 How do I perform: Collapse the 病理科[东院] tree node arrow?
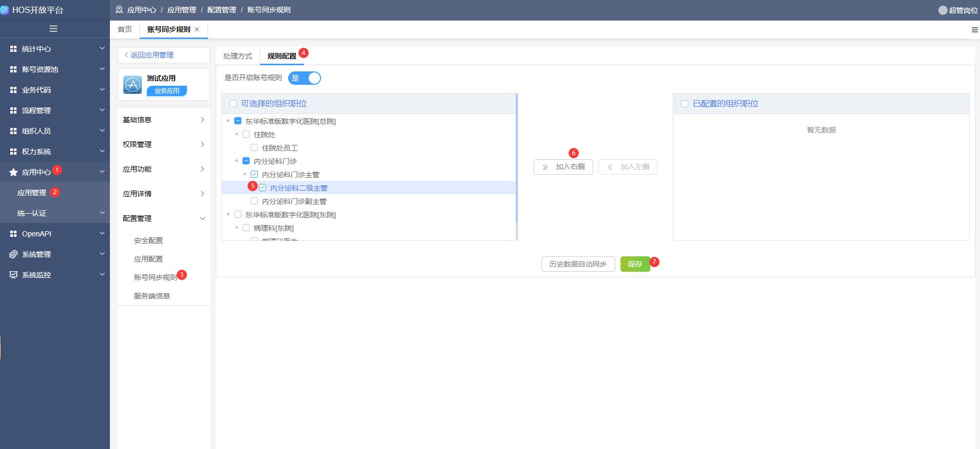236,228
